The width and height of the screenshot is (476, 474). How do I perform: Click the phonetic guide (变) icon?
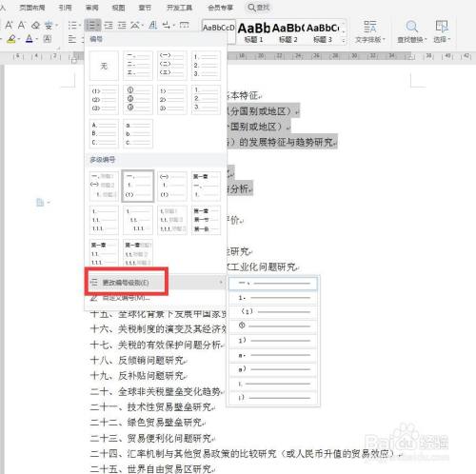(x=49, y=25)
